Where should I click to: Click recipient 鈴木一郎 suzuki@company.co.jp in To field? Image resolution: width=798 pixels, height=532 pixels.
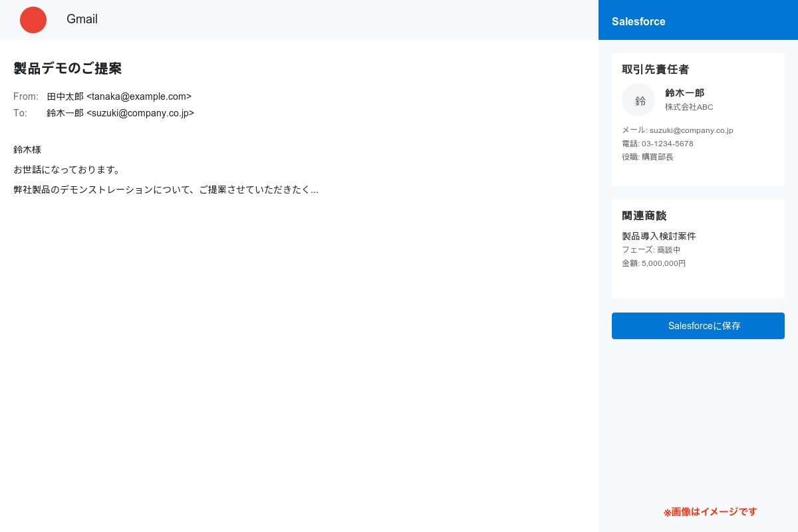tap(120, 113)
